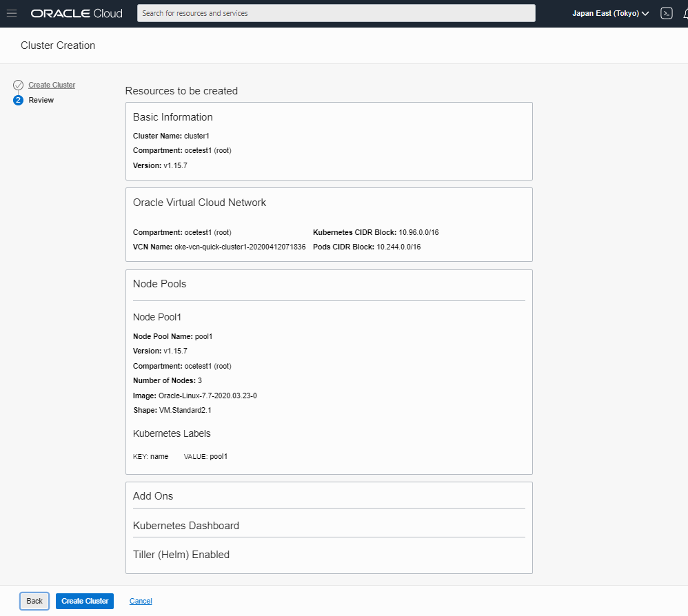This screenshot has height=616, width=688.
Task: Click the Basic Information Version v1.15.7 line
Action: pos(160,166)
